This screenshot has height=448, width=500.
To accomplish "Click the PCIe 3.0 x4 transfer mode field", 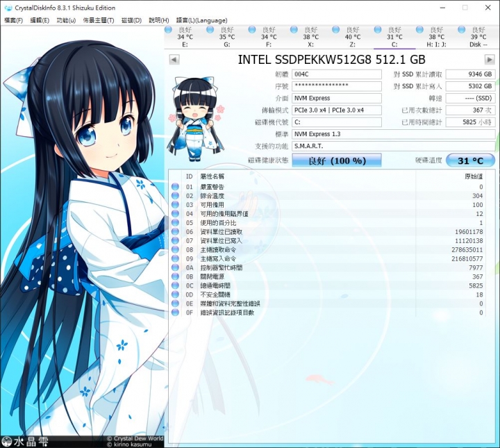I will click(337, 110).
